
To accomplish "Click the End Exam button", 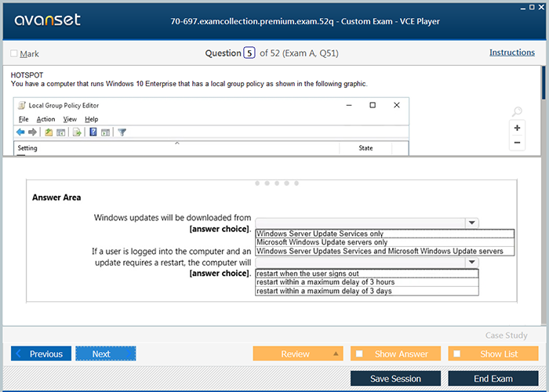I will pos(493,379).
